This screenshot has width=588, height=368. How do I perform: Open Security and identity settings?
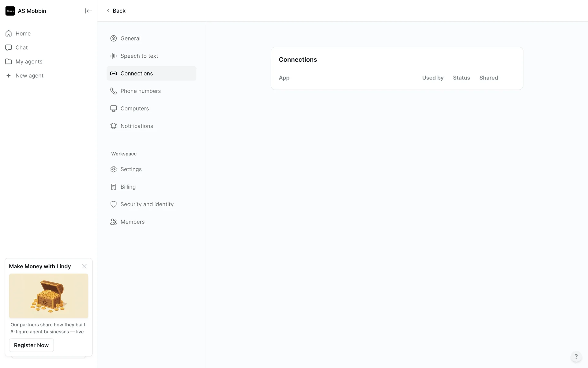point(147,204)
